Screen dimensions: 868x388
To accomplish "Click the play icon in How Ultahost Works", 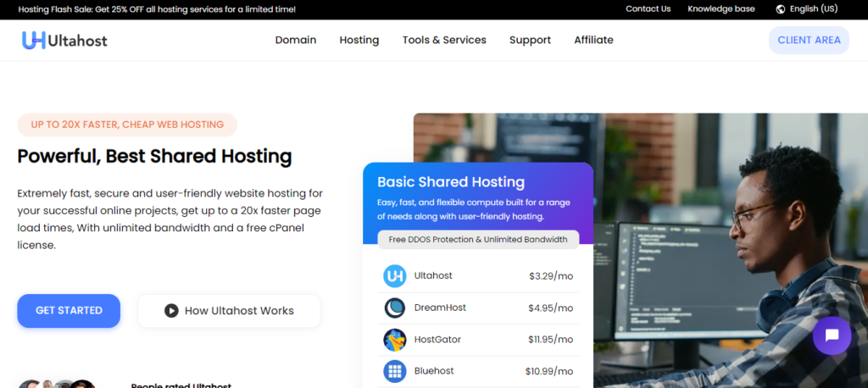I will (x=171, y=311).
